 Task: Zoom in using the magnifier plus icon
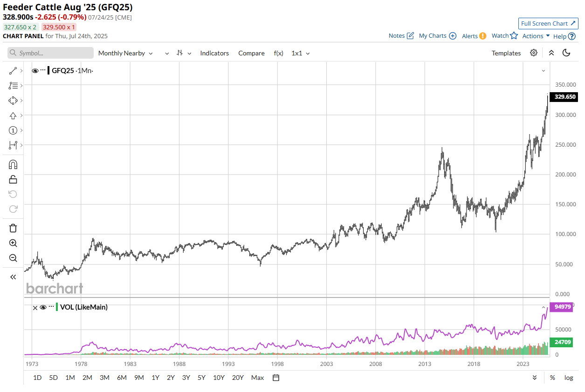click(x=13, y=243)
